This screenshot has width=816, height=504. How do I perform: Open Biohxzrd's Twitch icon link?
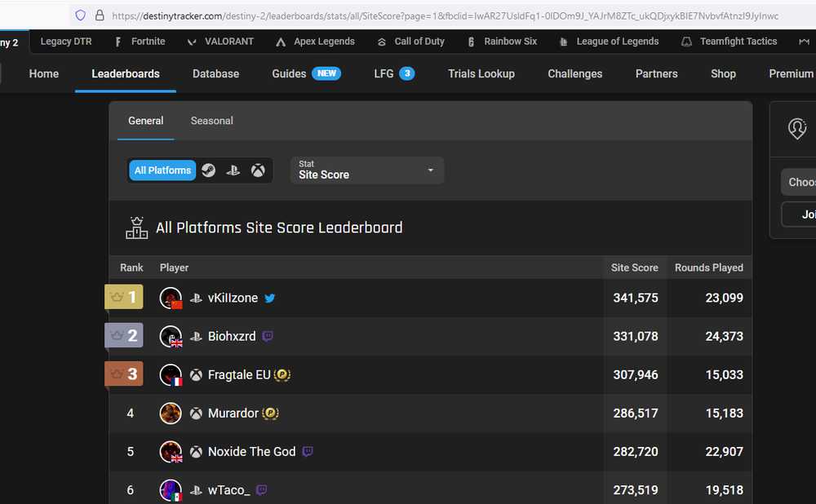pyautogui.click(x=268, y=337)
